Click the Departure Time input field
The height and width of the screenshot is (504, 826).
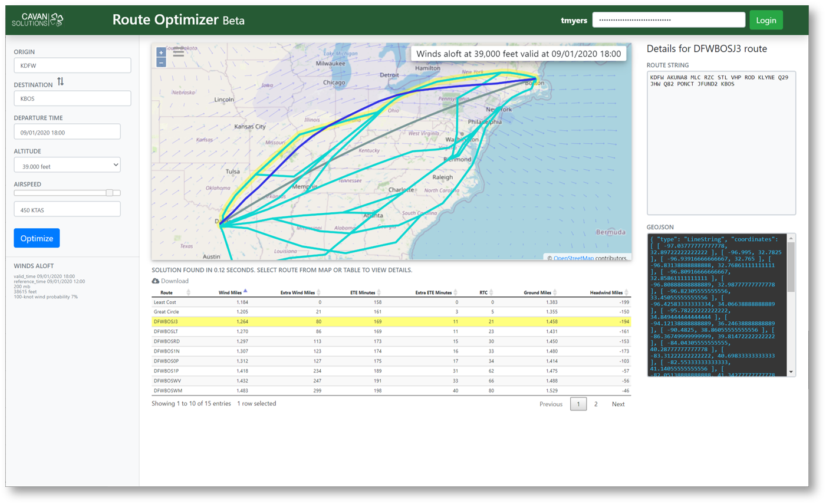point(67,132)
